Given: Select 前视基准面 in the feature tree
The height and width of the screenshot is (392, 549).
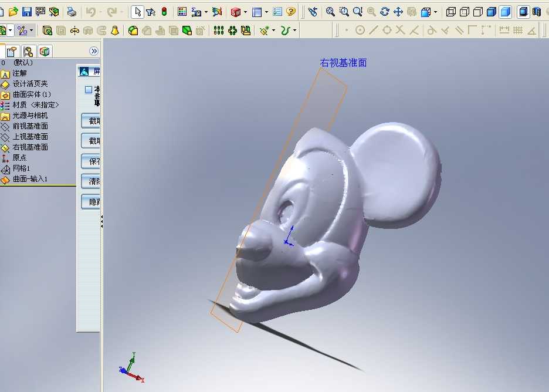Looking at the screenshot, I should click(x=30, y=126).
